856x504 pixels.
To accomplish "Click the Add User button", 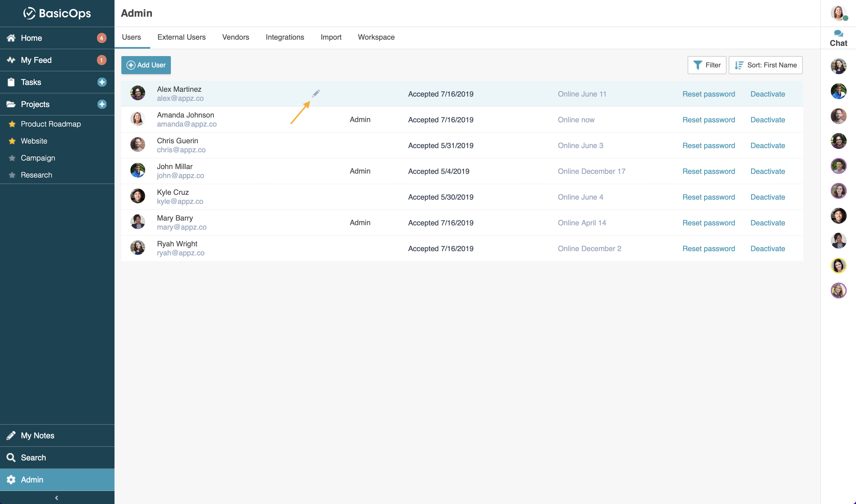I will pyautogui.click(x=146, y=65).
